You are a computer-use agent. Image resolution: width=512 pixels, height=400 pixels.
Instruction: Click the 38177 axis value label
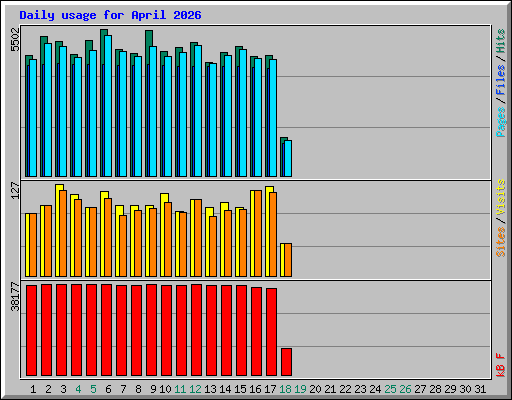[x=15, y=296]
